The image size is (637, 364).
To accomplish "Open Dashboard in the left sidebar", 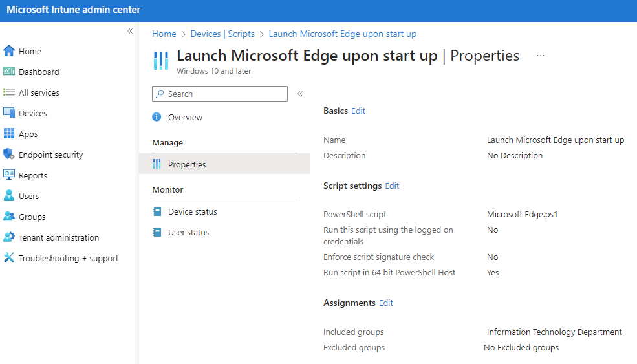I will pyautogui.click(x=39, y=72).
